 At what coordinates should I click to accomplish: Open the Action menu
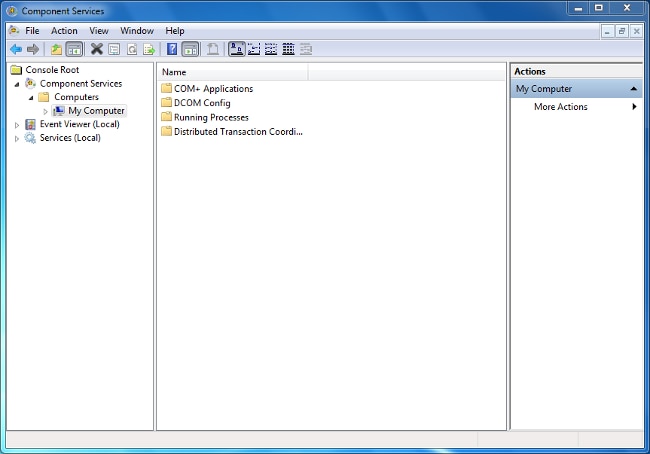(x=64, y=31)
